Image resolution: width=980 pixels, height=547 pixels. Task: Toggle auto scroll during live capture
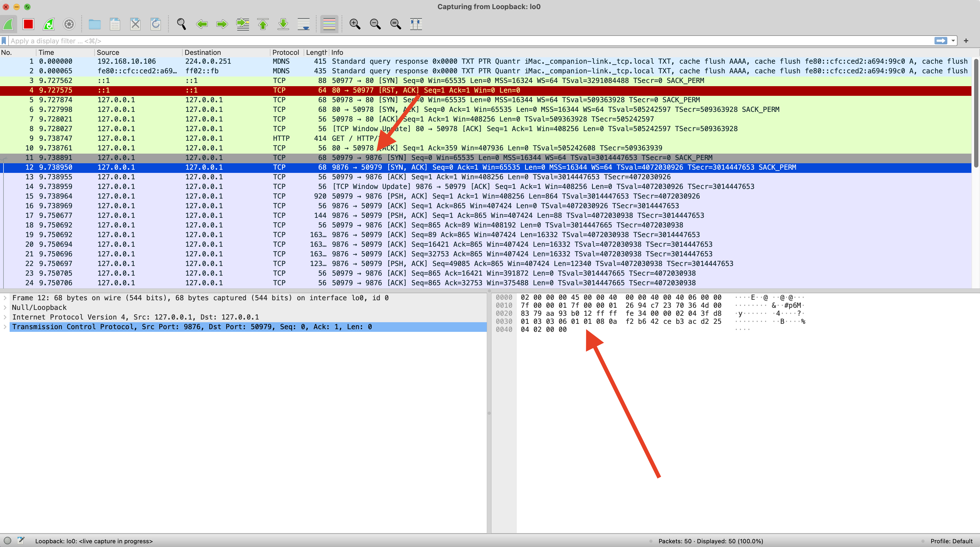click(304, 24)
